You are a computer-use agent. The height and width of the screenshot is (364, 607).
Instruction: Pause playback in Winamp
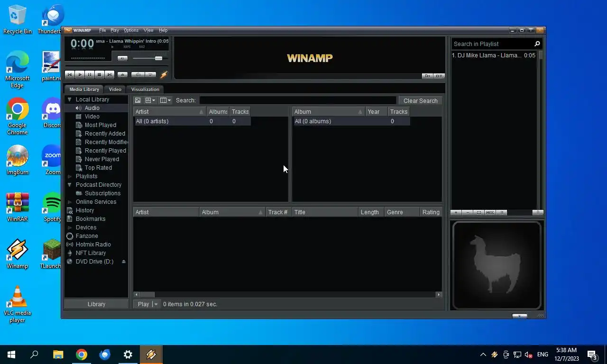[90, 74]
